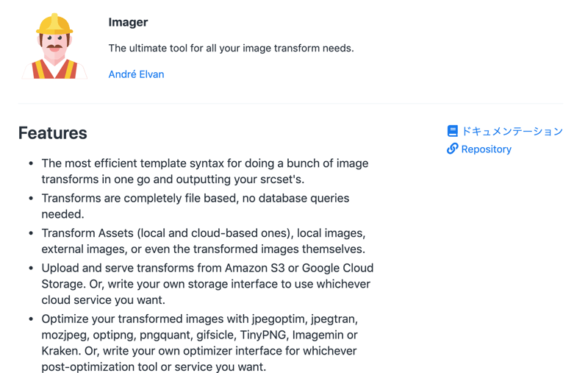Open the André Elvan developer link
The height and width of the screenshot is (373, 588).
(136, 74)
